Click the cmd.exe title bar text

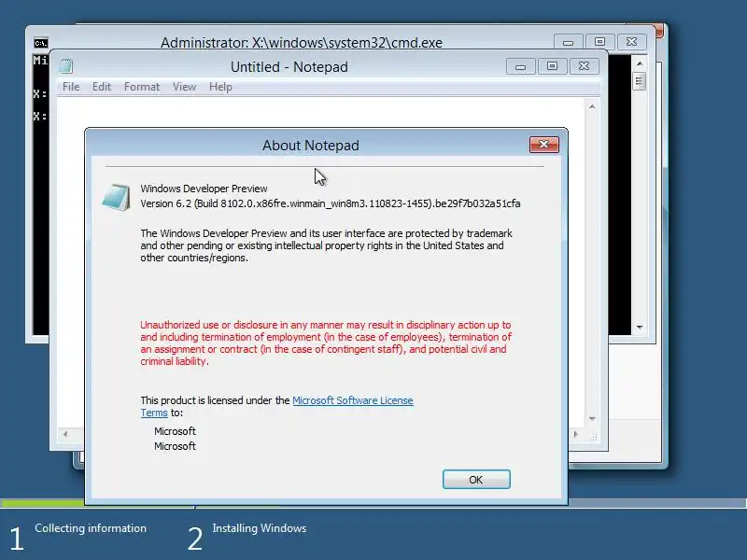pyautogui.click(x=302, y=42)
